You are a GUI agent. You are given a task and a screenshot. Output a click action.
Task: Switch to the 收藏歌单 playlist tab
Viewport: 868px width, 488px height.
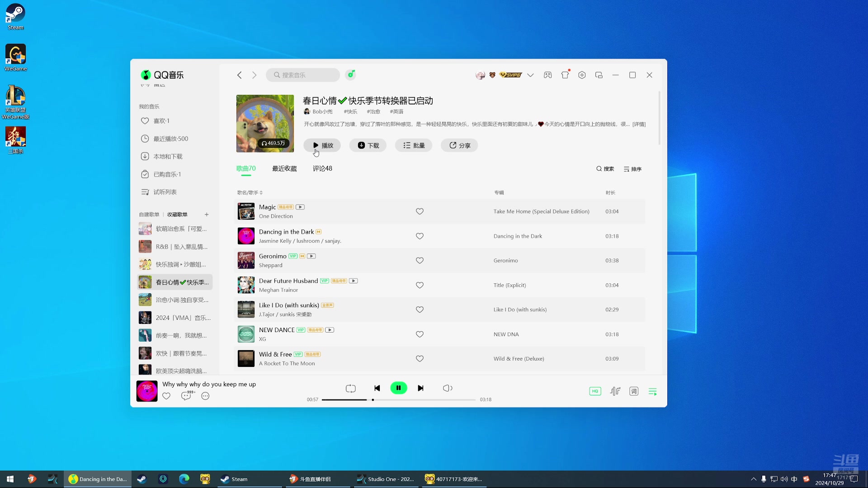[x=177, y=215]
